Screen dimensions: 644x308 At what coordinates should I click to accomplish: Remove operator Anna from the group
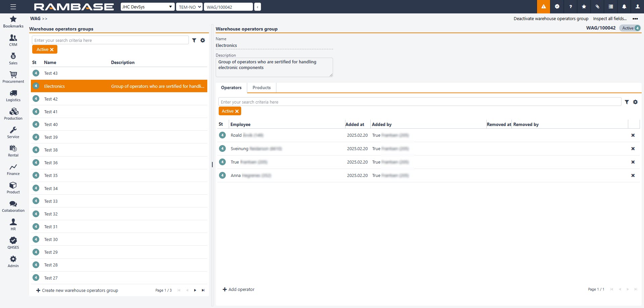(633, 175)
